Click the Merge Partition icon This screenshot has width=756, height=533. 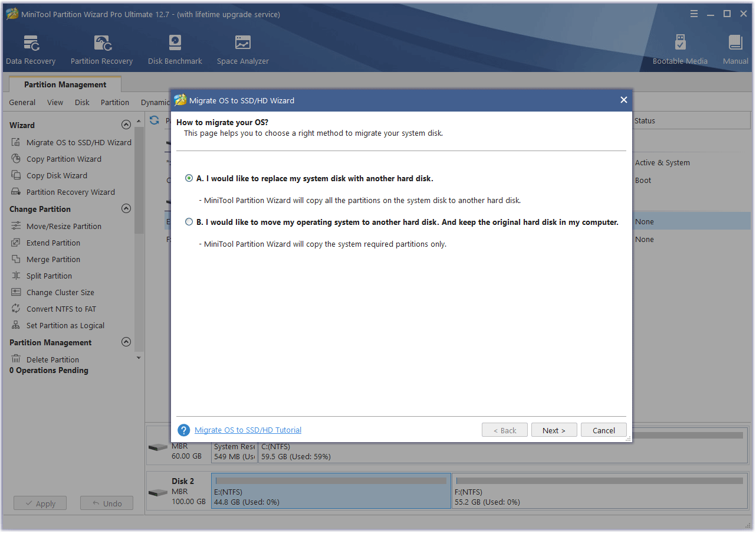click(16, 259)
